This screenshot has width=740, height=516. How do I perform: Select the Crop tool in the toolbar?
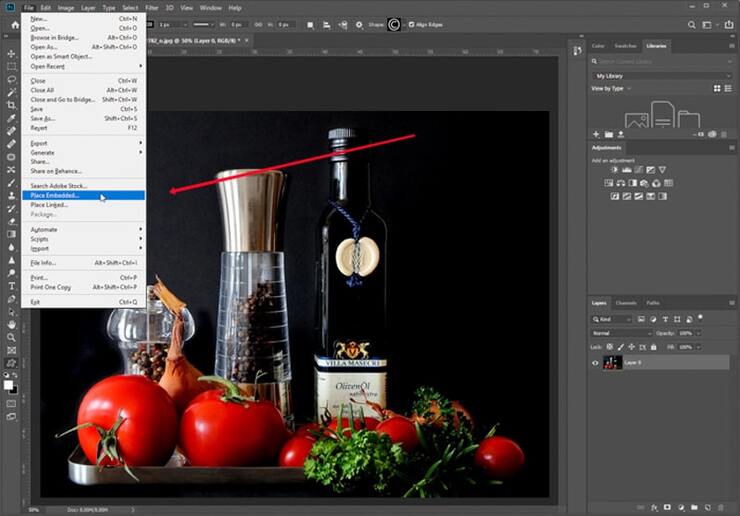click(12, 104)
